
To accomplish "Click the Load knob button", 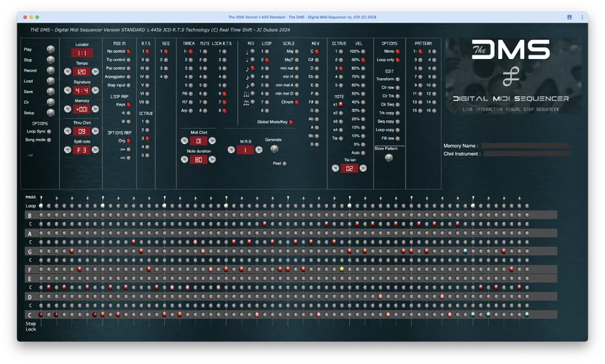I will coord(50,81).
